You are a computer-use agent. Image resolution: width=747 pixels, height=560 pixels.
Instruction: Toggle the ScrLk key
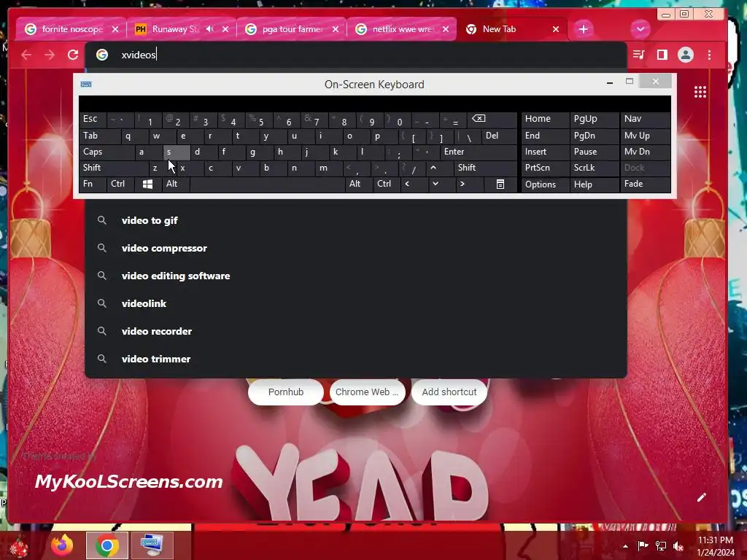tap(594, 168)
